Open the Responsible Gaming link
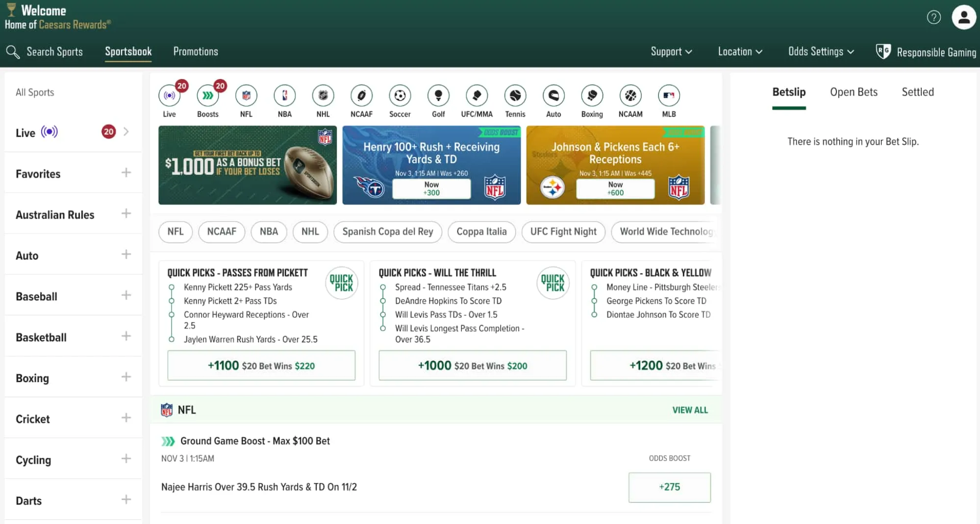This screenshot has width=980, height=524. (x=936, y=52)
